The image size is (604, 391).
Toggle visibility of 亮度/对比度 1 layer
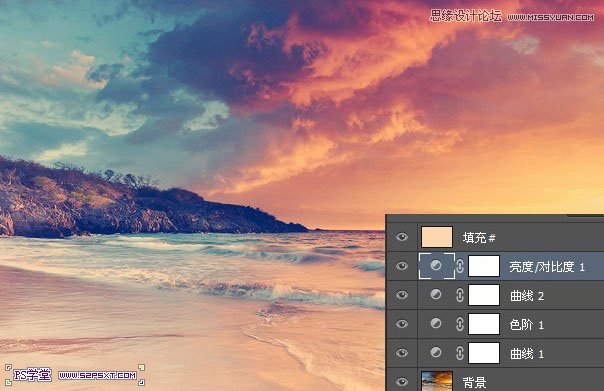coord(402,266)
